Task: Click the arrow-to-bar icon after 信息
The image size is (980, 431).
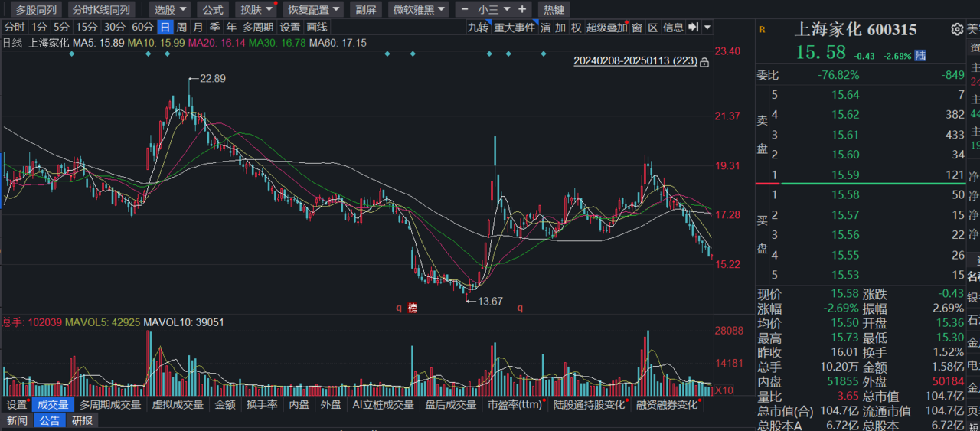Action: click(x=693, y=28)
